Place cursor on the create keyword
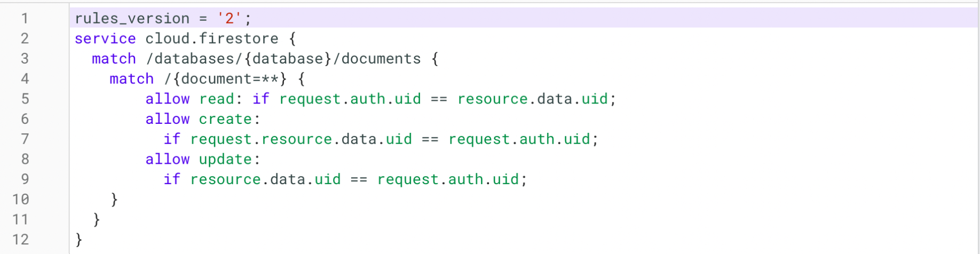Image resolution: width=980 pixels, height=254 pixels. (x=225, y=119)
